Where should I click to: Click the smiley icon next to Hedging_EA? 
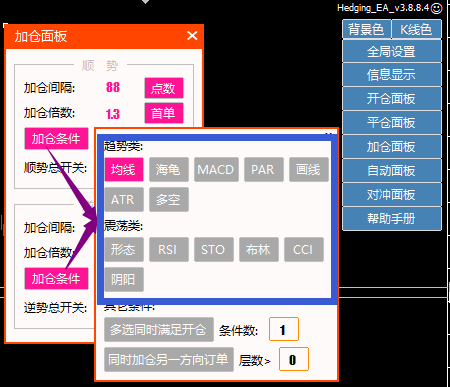click(436, 8)
